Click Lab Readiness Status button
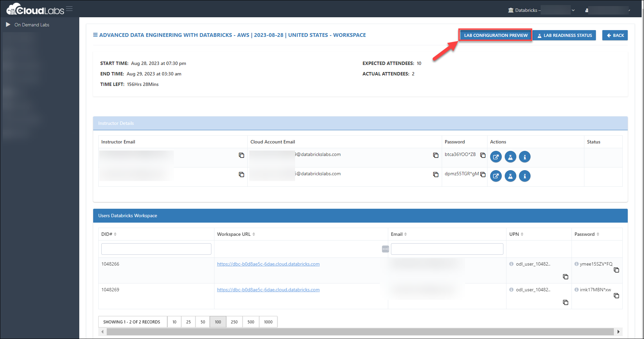 click(x=565, y=35)
